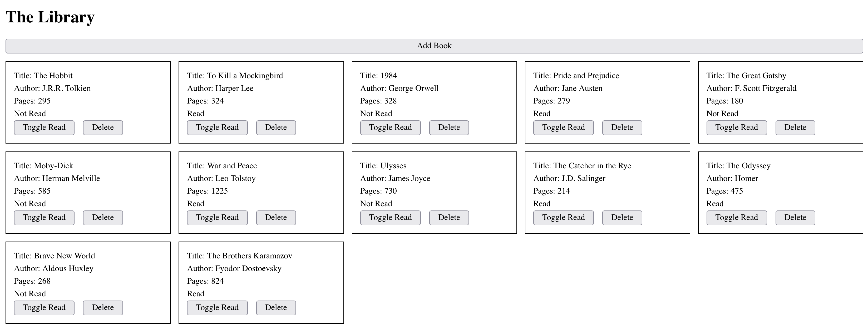
Task: Toggle Brave New World read status
Action: click(x=44, y=308)
